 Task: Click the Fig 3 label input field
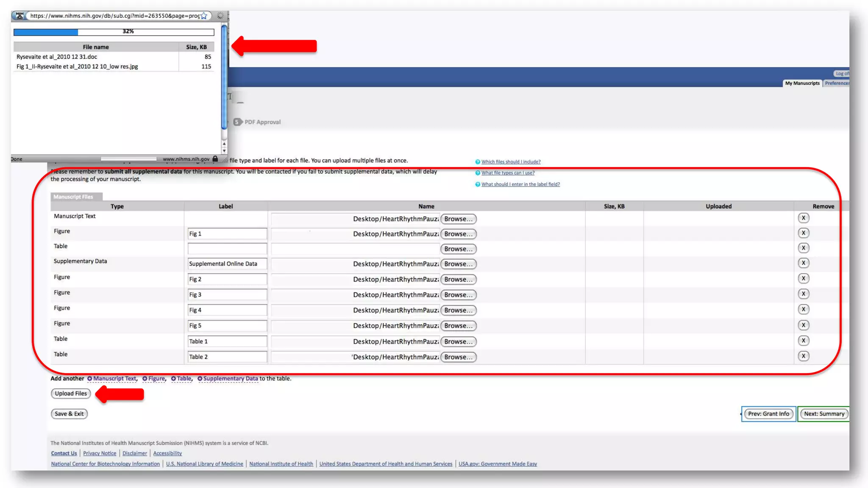(227, 295)
